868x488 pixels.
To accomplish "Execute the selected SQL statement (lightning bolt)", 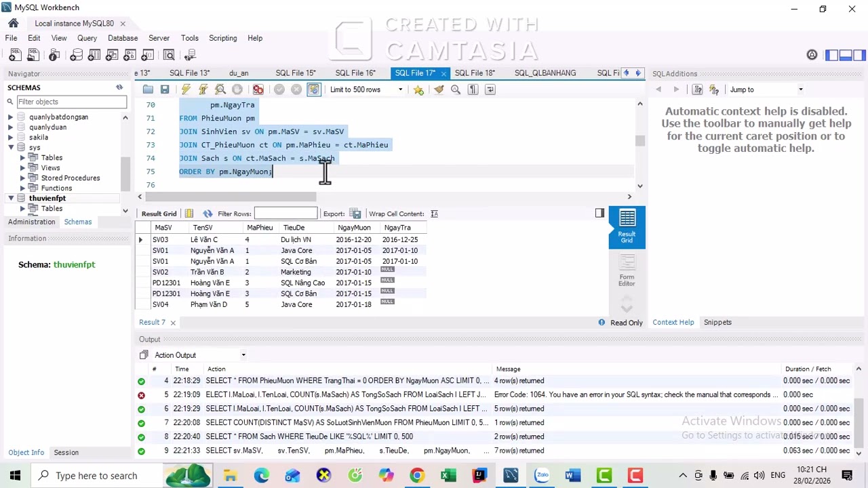I will click(x=186, y=89).
